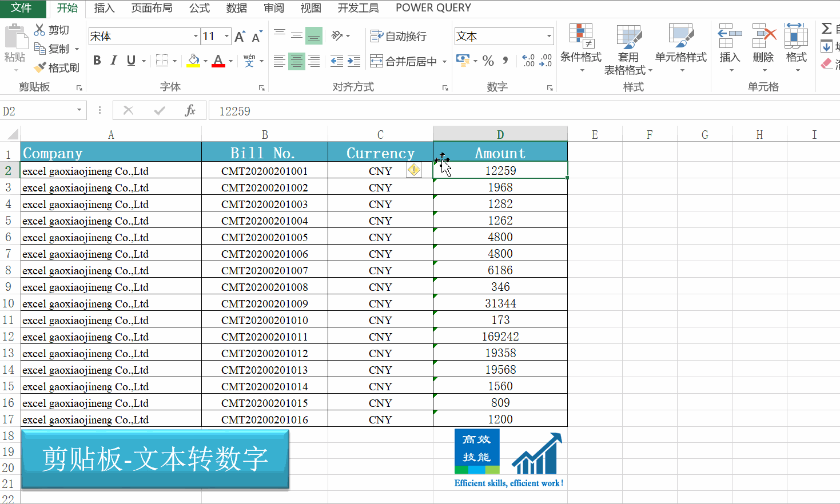This screenshot has height=504, width=840.
Task: Set middle vertical alignment
Action: pos(297,36)
